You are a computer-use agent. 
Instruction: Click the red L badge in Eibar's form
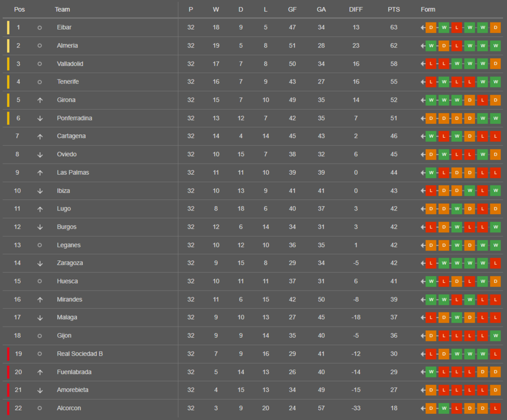click(x=457, y=27)
